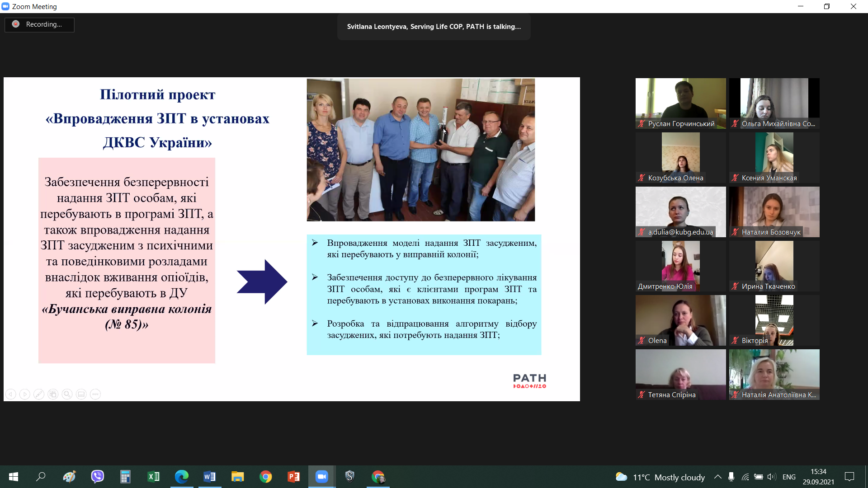Show all slides grid view
Image resolution: width=868 pixels, height=488 pixels.
[x=53, y=394]
